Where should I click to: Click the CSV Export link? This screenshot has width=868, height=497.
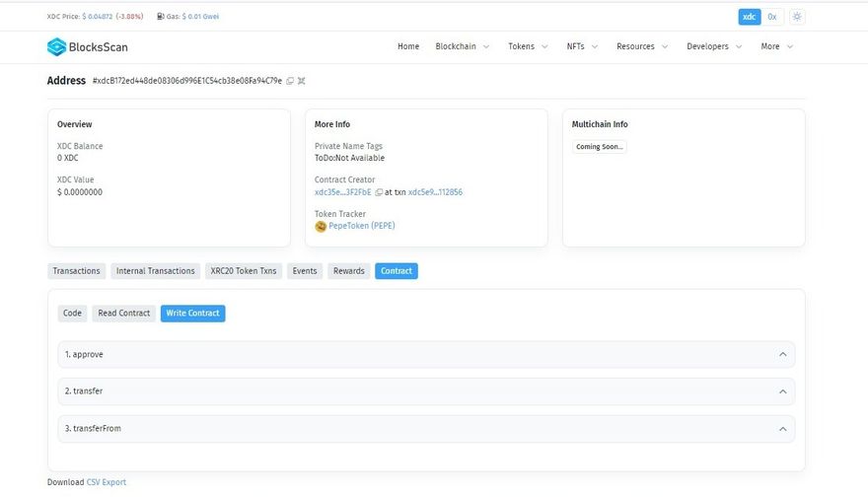pos(107,482)
